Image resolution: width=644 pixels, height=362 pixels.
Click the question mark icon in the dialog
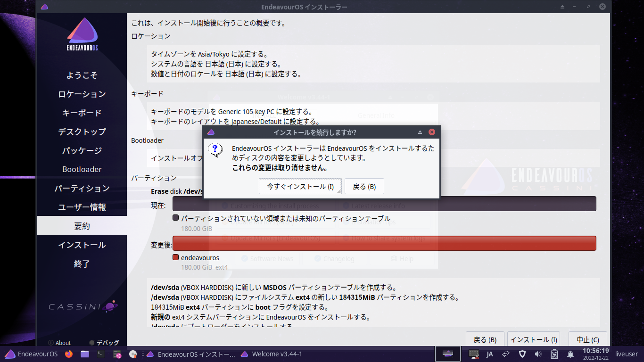[215, 150]
